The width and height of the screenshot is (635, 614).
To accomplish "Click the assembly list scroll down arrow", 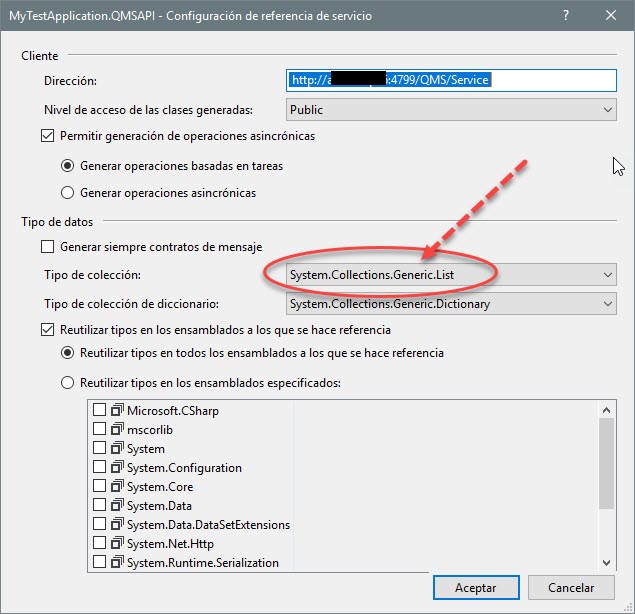I will [x=606, y=563].
